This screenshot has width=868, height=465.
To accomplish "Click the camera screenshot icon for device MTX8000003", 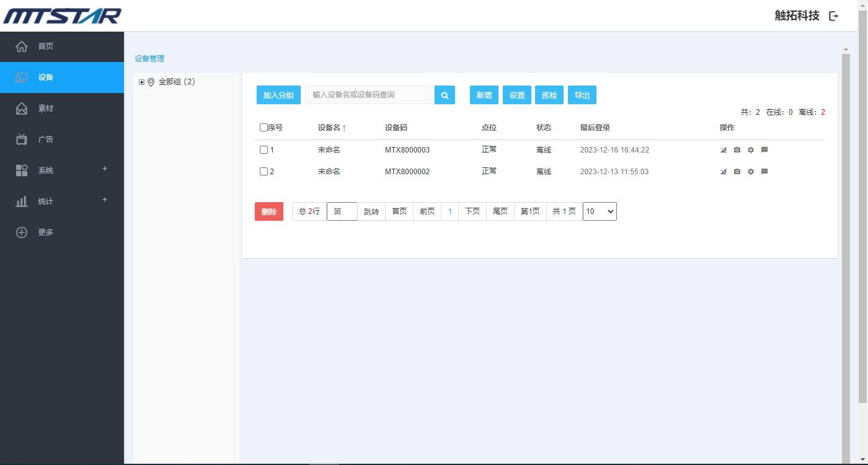I will (737, 150).
